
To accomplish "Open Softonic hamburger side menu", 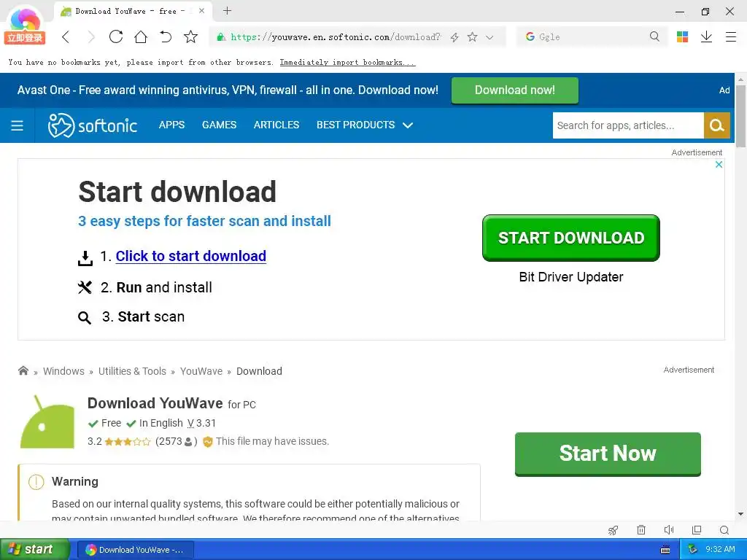I will [18, 125].
